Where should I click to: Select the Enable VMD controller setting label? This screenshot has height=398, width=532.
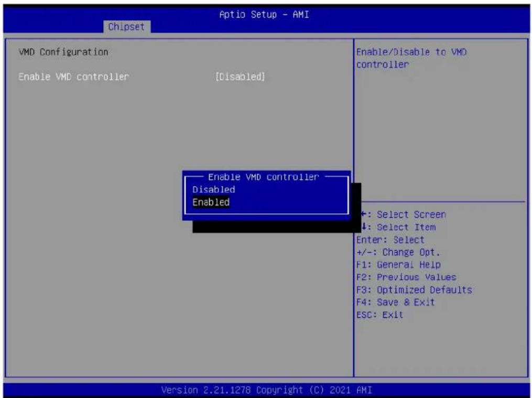(x=73, y=77)
